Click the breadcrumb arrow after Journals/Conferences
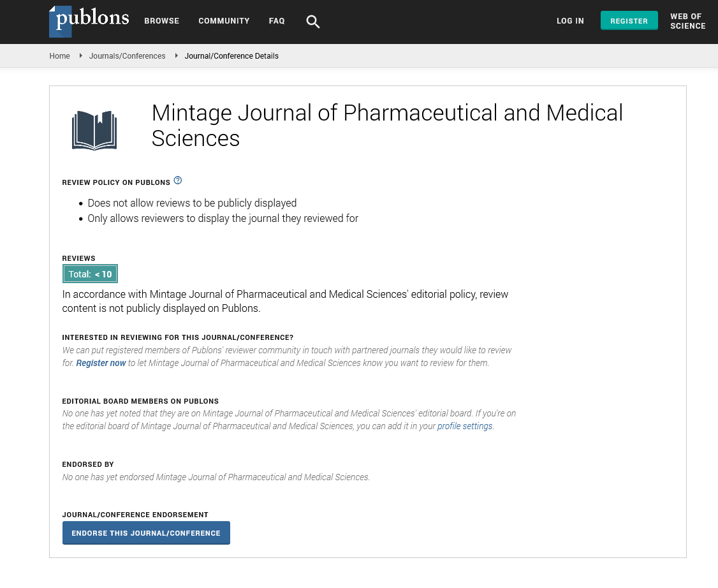The image size is (718, 588). (x=176, y=56)
